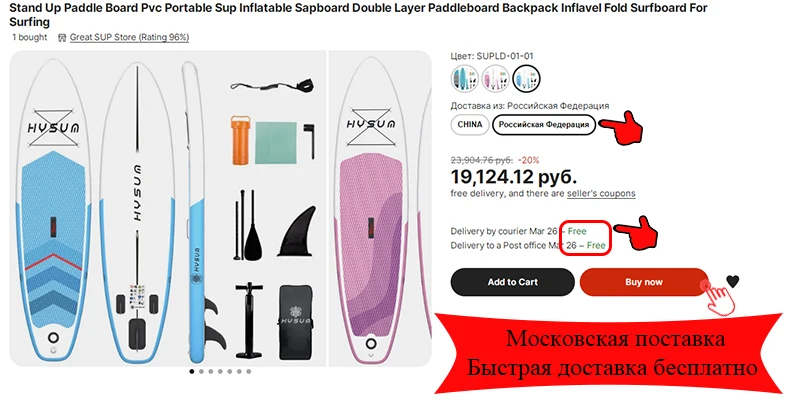This screenshot has height=400, width=800.
Task: Go to the first carousel dot
Action: [x=192, y=372]
